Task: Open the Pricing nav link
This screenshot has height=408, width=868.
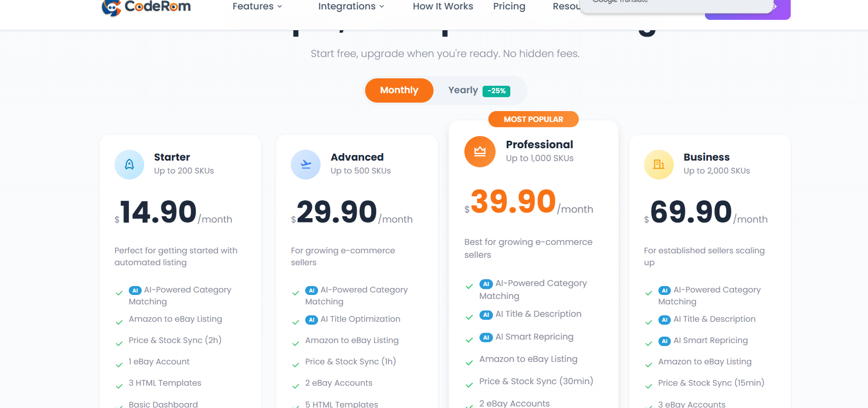Action: click(509, 6)
